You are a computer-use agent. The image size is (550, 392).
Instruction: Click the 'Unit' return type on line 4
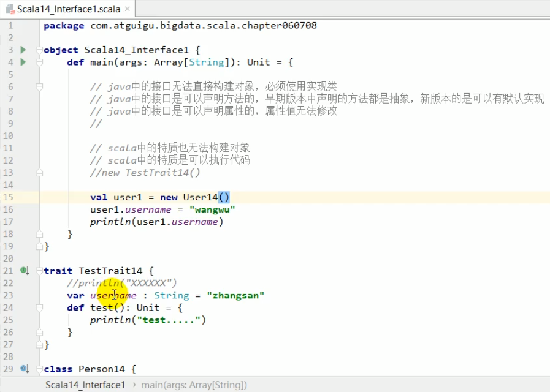[259, 62]
